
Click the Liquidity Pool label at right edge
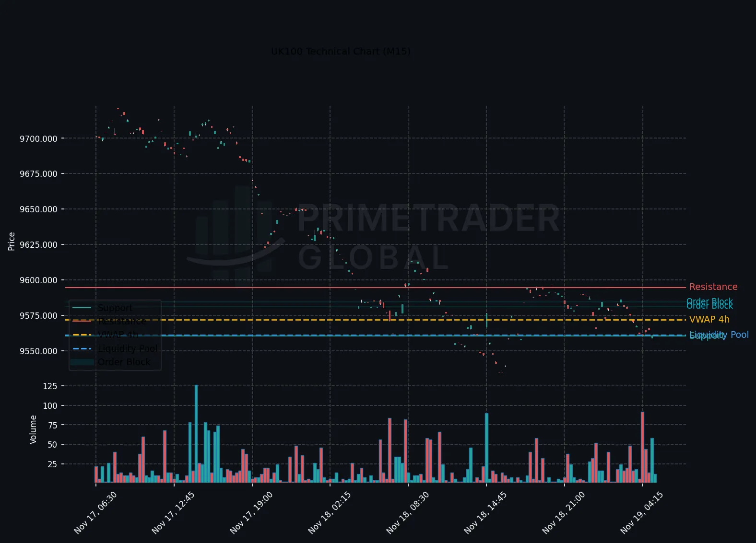(x=719, y=334)
